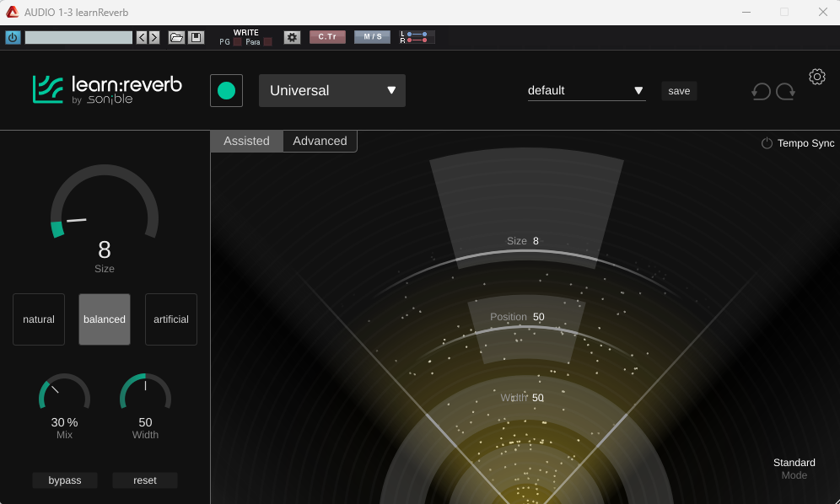The image size is (840, 504).
Task: Open learn:reverb settings gear
Action: coord(817,77)
